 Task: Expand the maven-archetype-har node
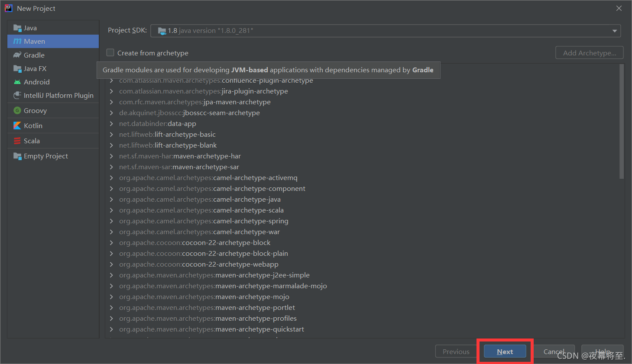[111, 156]
